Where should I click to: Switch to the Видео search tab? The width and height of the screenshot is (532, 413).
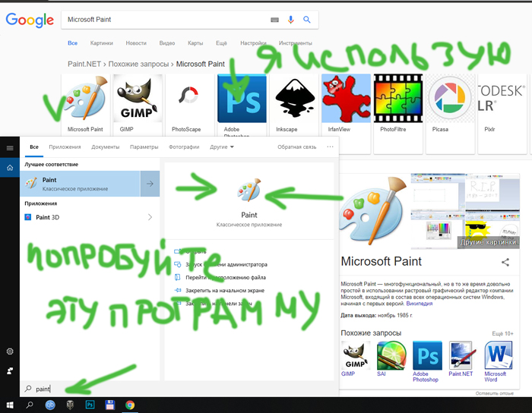click(167, 43)
